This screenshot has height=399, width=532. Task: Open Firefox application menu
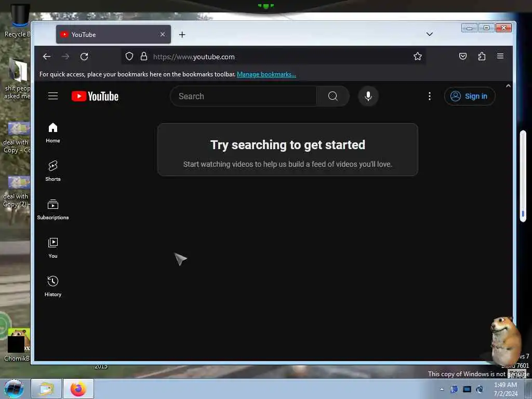tap(500, 56)
